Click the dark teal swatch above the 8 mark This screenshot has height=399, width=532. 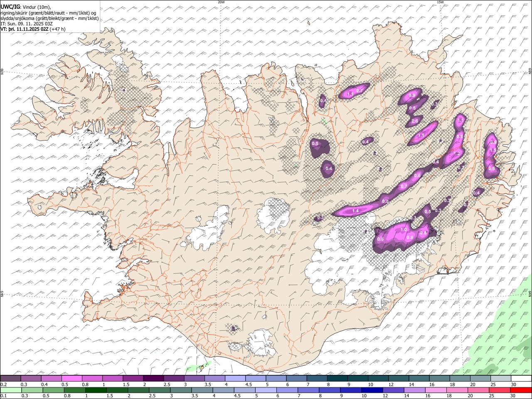(x=337, y=379)
